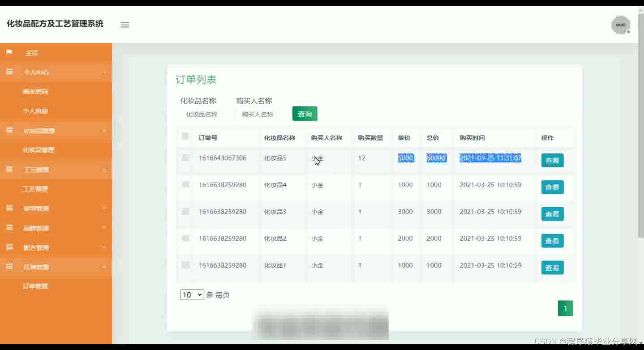Image resolution: width=644 pixels, height=350 pixels.
Task: Click the 单价 column header
Action: coord(404,137)
